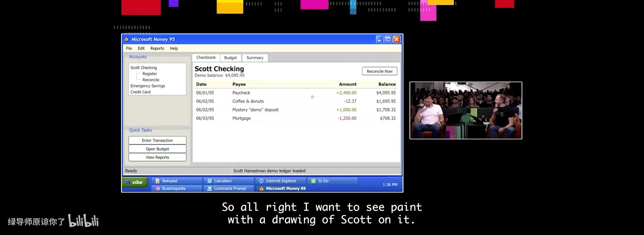The height and width of the screenshot is (235, 644).
Task: Click the Mystery "demo" deposit entry
Action: (256, 110)
